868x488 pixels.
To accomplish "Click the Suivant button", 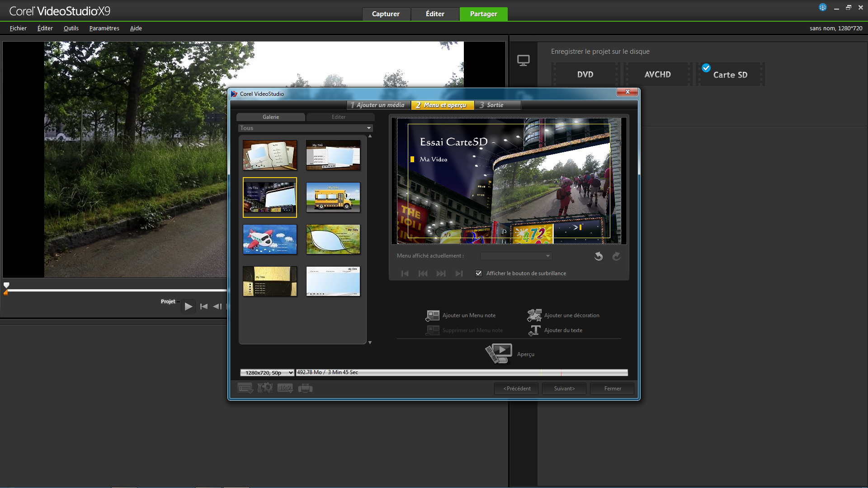I will [564, 389].
